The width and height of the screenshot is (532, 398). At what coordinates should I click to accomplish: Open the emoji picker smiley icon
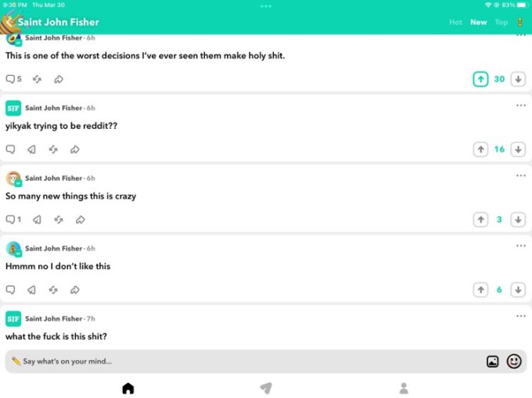pos(514,361)
